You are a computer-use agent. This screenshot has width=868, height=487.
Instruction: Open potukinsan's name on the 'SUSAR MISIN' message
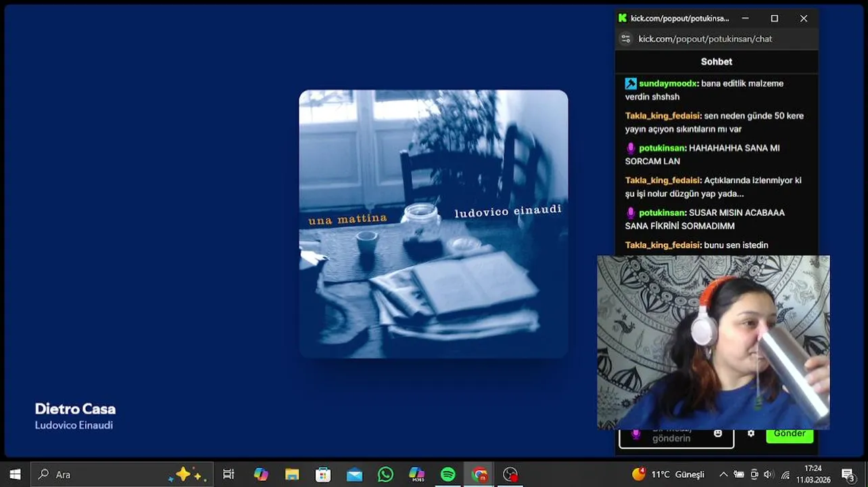tap(662, 212)
